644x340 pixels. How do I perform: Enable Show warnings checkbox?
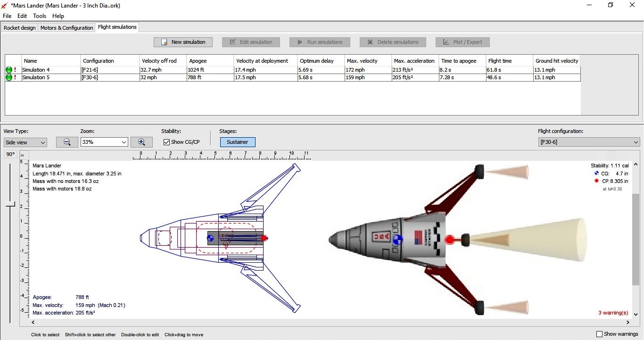[600, 334]
